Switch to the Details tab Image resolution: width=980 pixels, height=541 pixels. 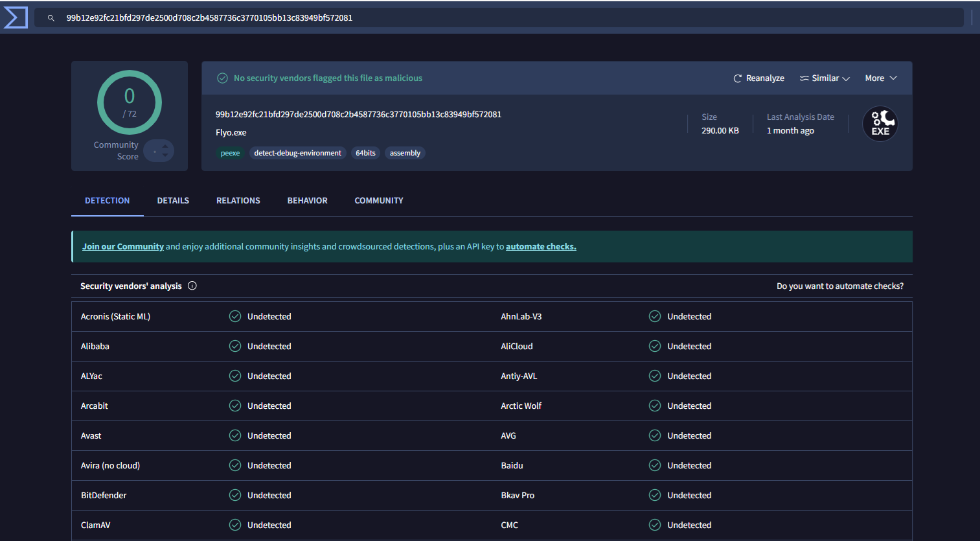173,201
